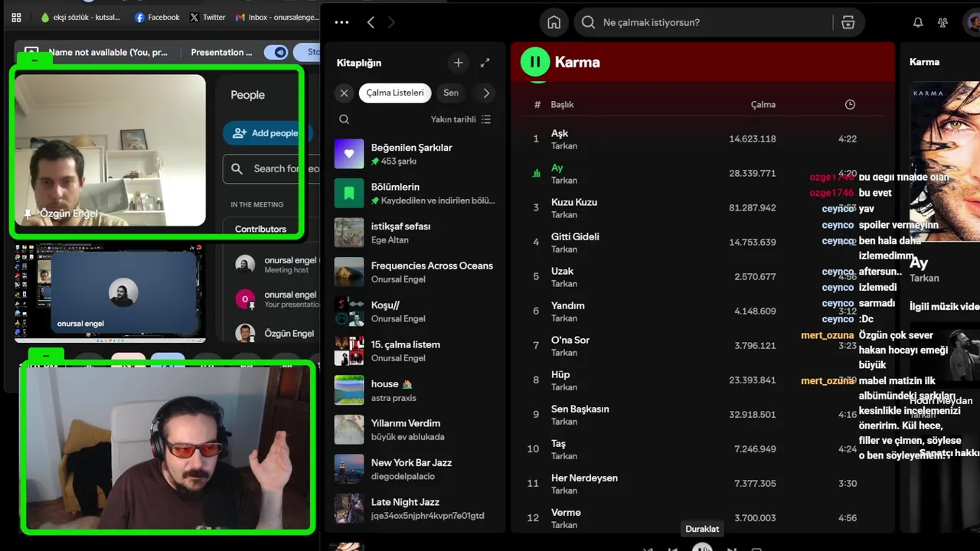Open the 'Koşu//' playlist

(x=416, y=311)
